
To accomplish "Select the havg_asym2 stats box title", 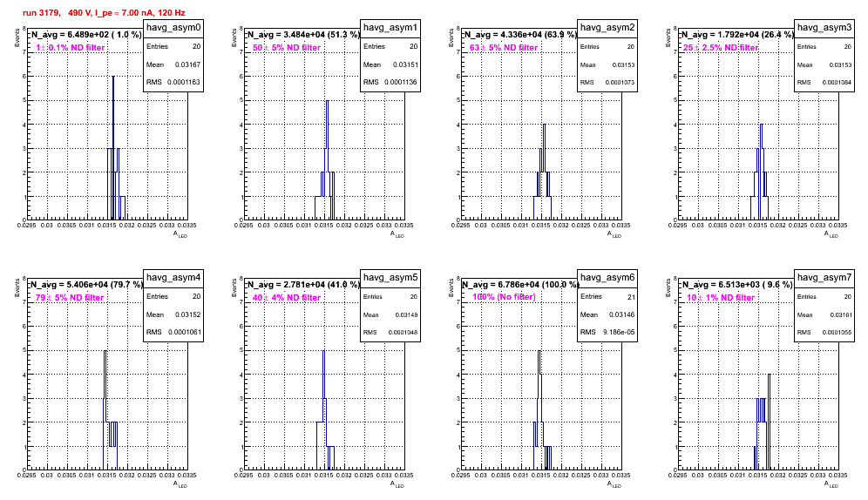I will coord(607,28).
